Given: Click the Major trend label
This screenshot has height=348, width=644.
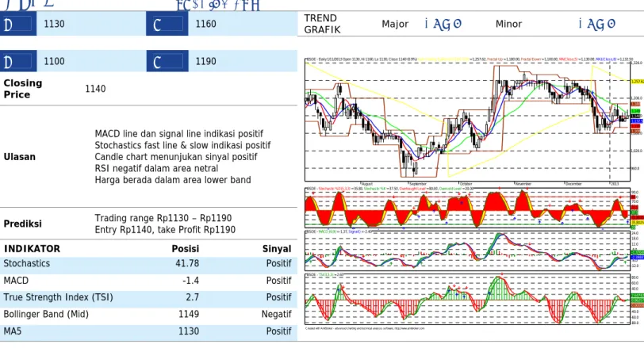Looking at the screenshot, I should [x=395, y=25].
